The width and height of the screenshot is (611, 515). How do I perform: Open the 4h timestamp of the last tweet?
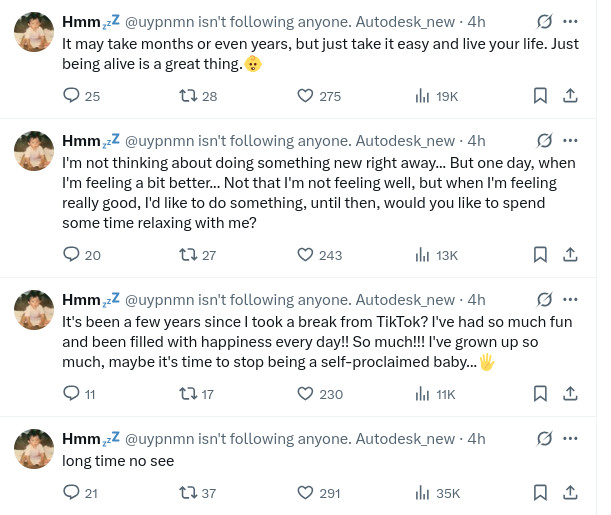[476, 438]
